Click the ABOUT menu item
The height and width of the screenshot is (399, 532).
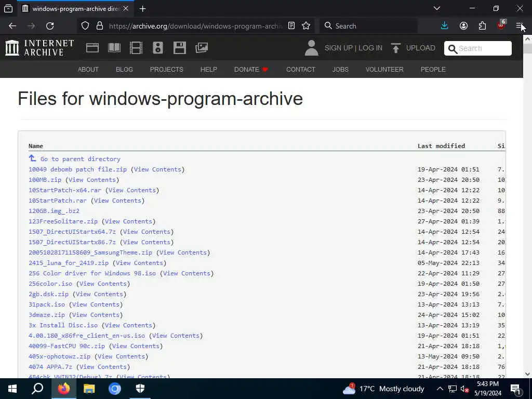click(x=88, y=69)
